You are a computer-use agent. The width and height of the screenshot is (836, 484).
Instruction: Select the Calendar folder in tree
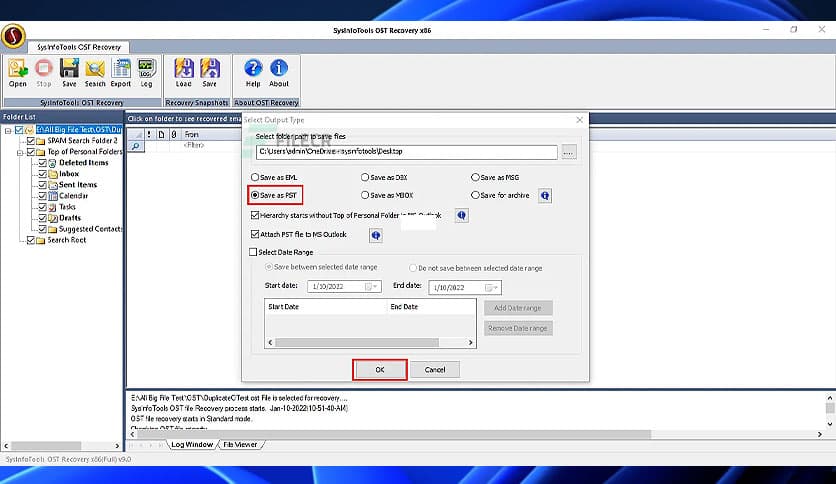(73, 196)
